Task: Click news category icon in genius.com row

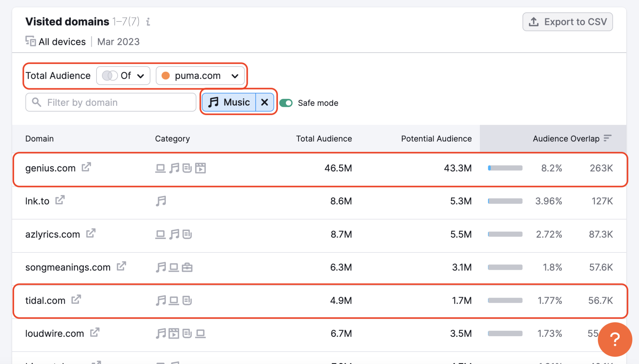Action: 187,168
